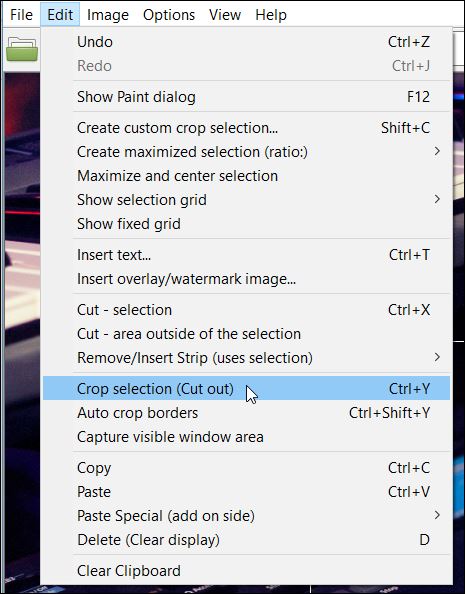
Task: Choose Capture visible window area
Action: coord(246,437)
